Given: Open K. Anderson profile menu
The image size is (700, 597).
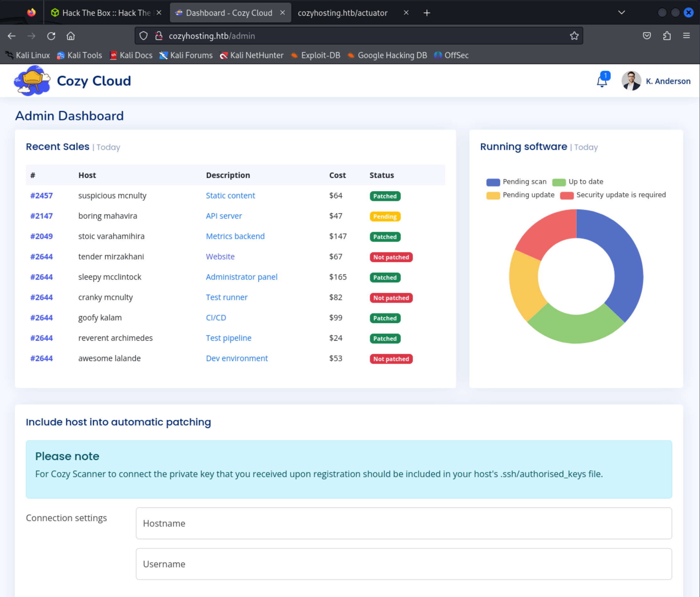Looking at the screenshot, I should coord(656,81).
